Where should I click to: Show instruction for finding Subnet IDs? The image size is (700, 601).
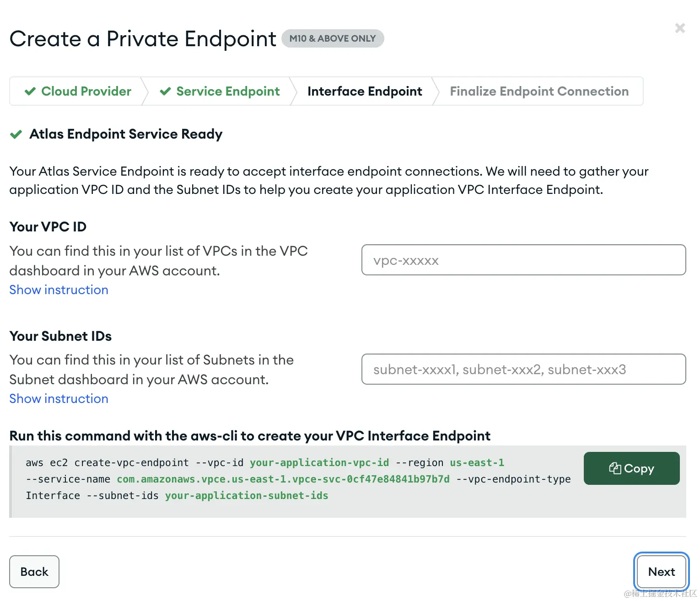point(59,399)
